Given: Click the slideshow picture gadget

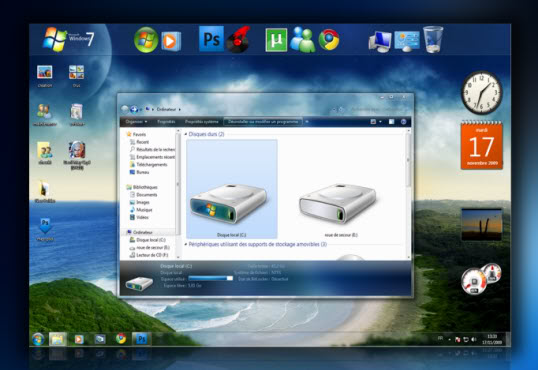Looking at the screenshot, I should coord(482,224).
